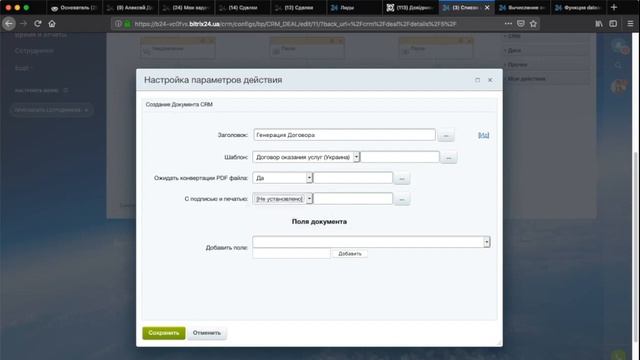The image size is (640, 360).
Task: Click the '...' button next to Заголовок field
Action: click(x=446, y=135)
